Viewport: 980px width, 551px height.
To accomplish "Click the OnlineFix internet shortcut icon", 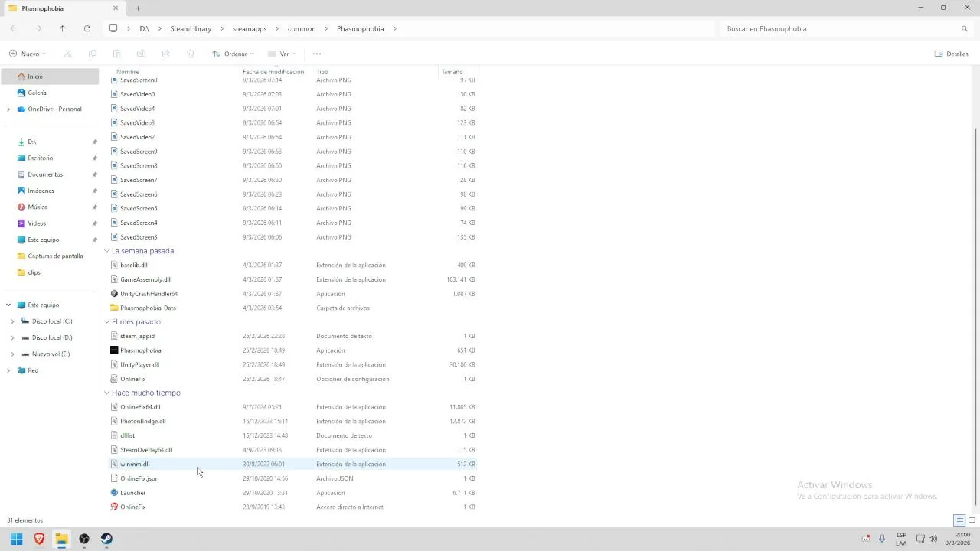I will pyautogui.click(x=114, y=507).
